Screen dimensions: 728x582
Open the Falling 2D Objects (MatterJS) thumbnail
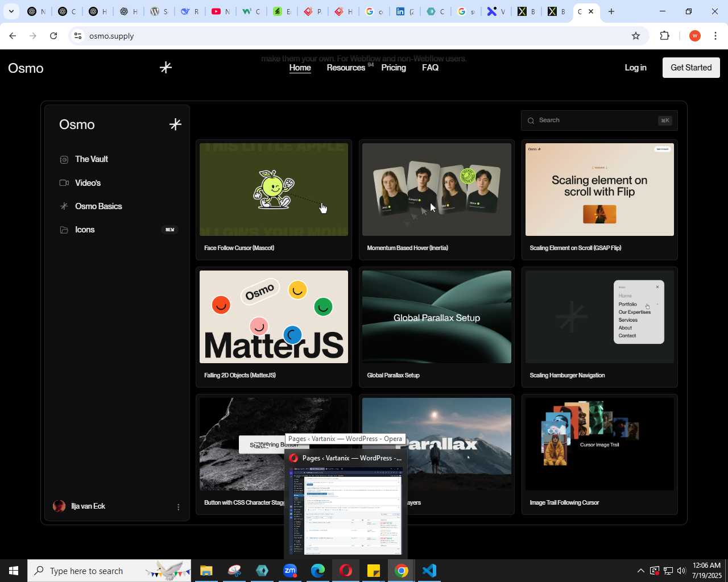[x=274, y=317]
